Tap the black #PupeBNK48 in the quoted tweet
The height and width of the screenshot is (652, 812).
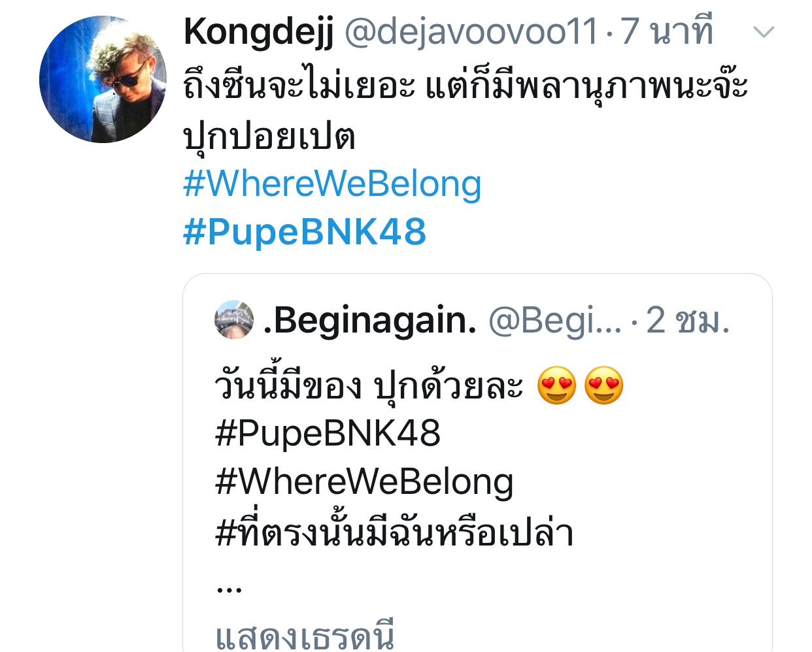point(328,433)
